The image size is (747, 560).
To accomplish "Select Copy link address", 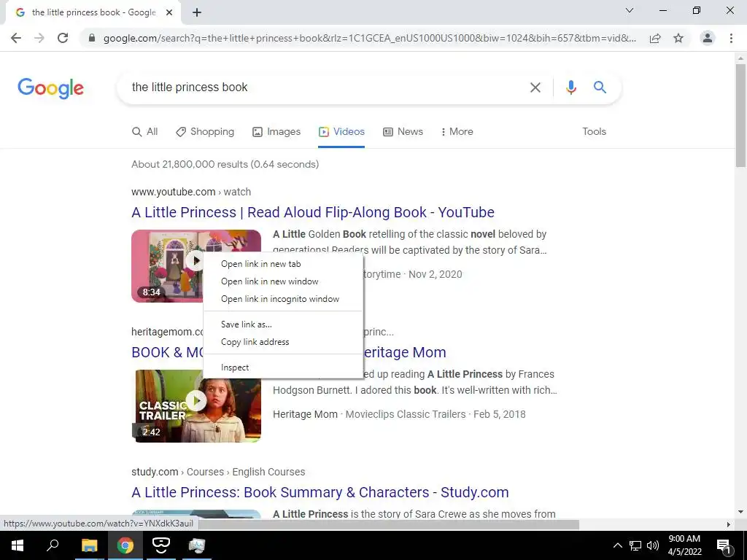I will pos(283,342).
